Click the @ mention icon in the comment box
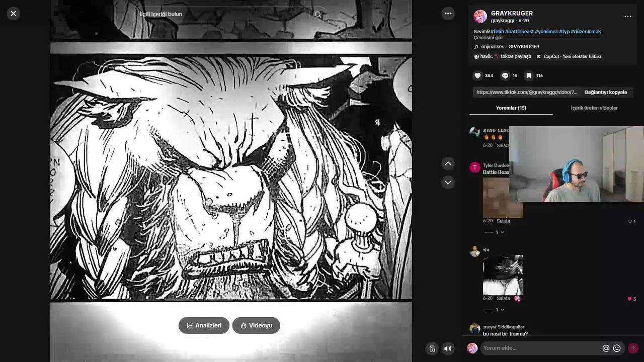Screen dimensions: 644x362 (x=606, y=348)
